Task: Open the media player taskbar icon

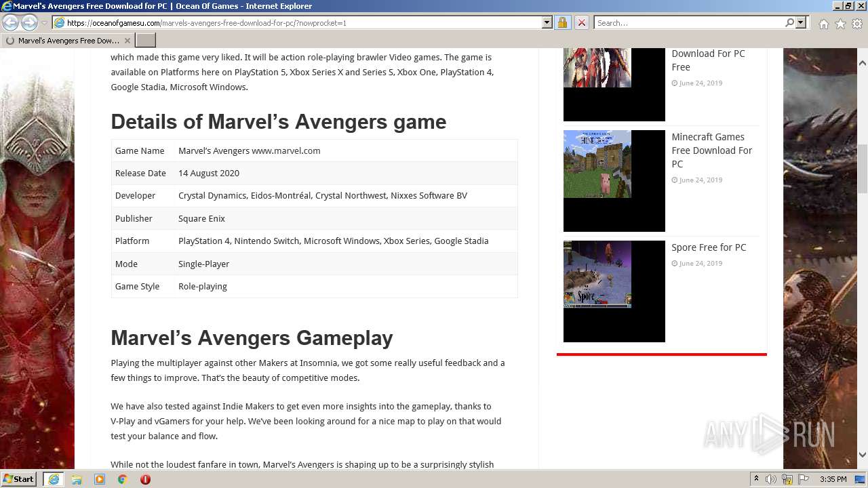Action: [100, 479]
